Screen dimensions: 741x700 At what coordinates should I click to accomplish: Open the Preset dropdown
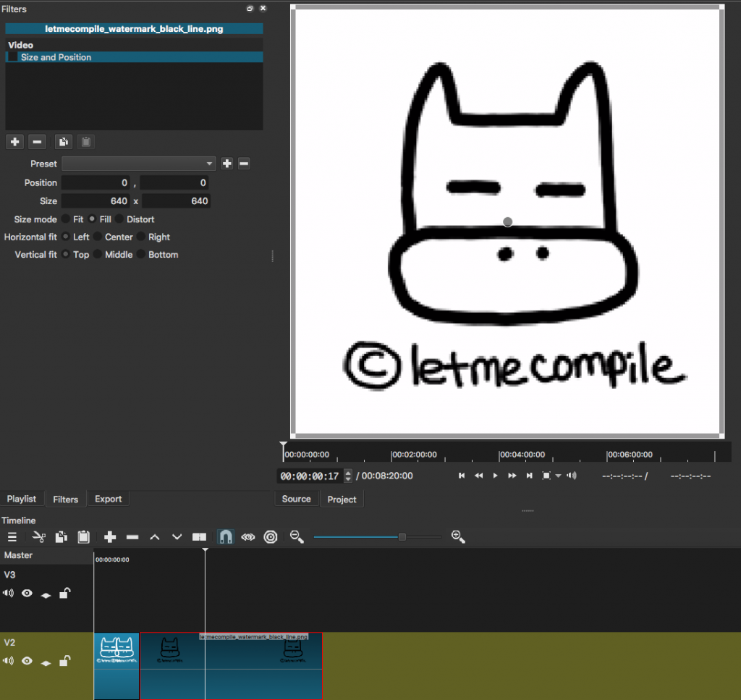(x=139, y=164)
